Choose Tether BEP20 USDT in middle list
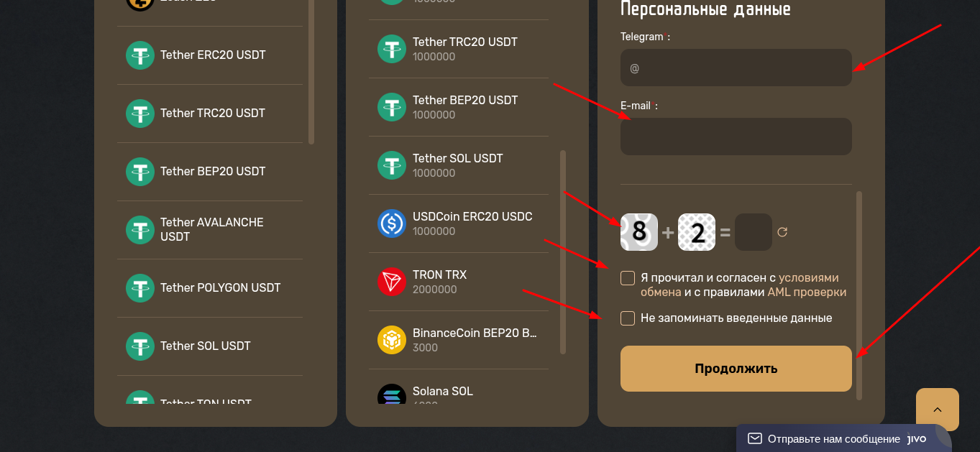Viewport: 980px width, 452px height. point(458,107)
